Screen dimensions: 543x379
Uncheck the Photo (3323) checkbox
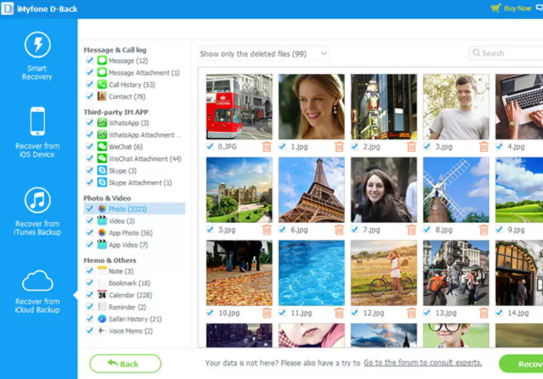[90, 209]
